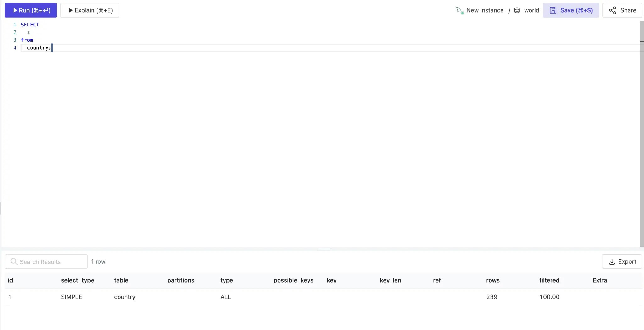
Task: Select the country cell in results
Action: point(125,297)
